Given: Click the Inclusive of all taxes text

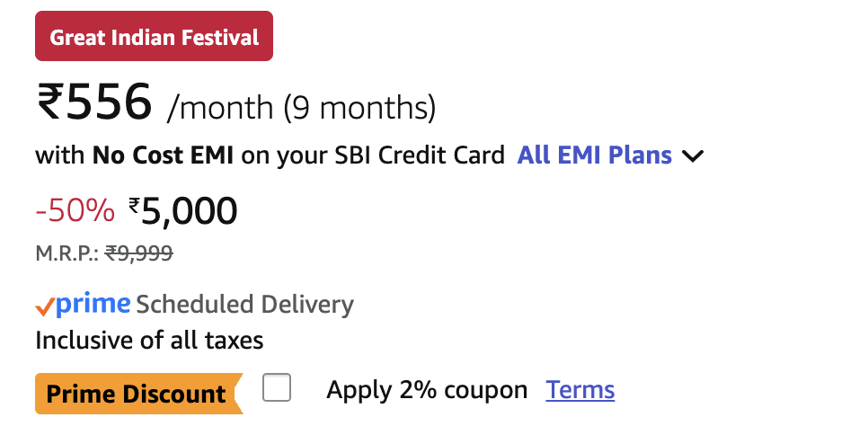Looking at the screenshot, I should [x=149, y=341].
